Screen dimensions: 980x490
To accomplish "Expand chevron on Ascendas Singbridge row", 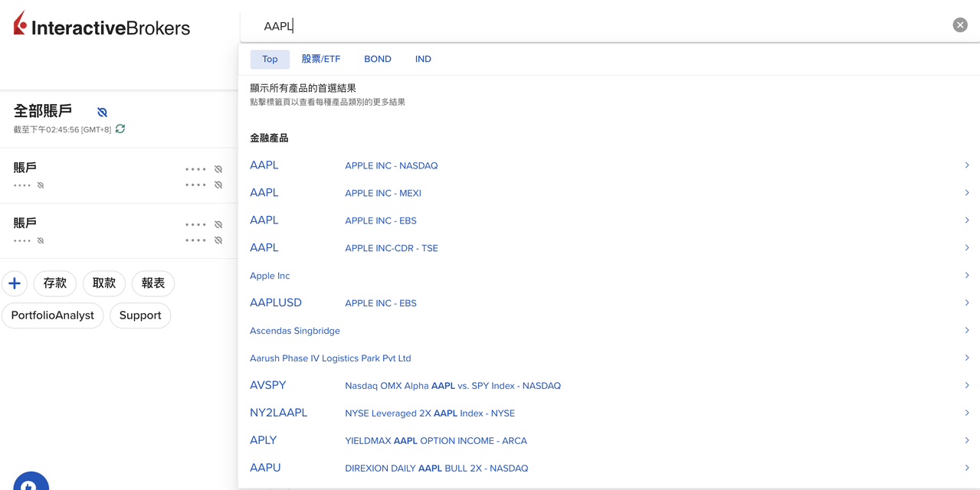I will click(967, 331).
